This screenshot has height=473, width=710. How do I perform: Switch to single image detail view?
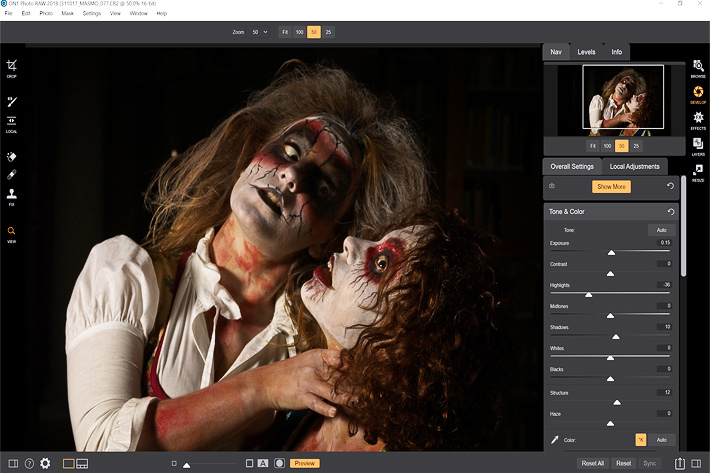[x=68, y=463]
